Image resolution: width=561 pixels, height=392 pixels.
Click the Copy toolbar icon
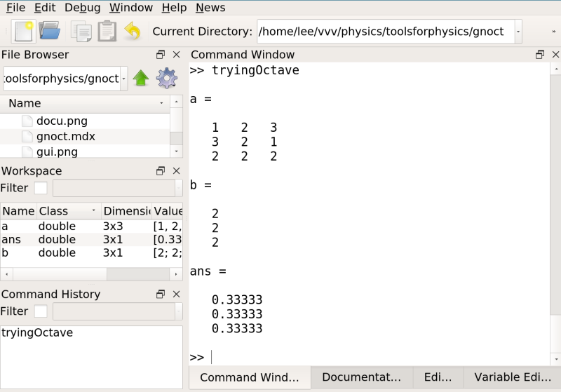click(x=81, y=32)
